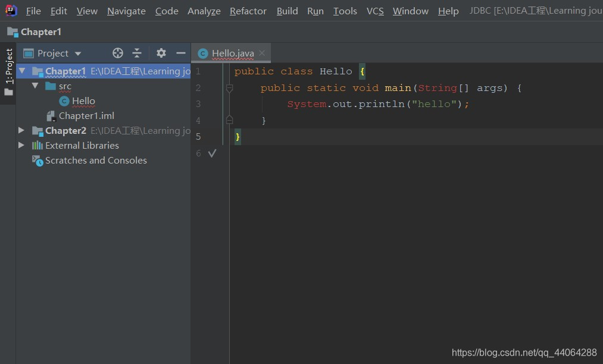Click the locate/scroll from source crosshair icon
Screen dimensions: 603x364
pyautogui.click(x=118, y=53)
